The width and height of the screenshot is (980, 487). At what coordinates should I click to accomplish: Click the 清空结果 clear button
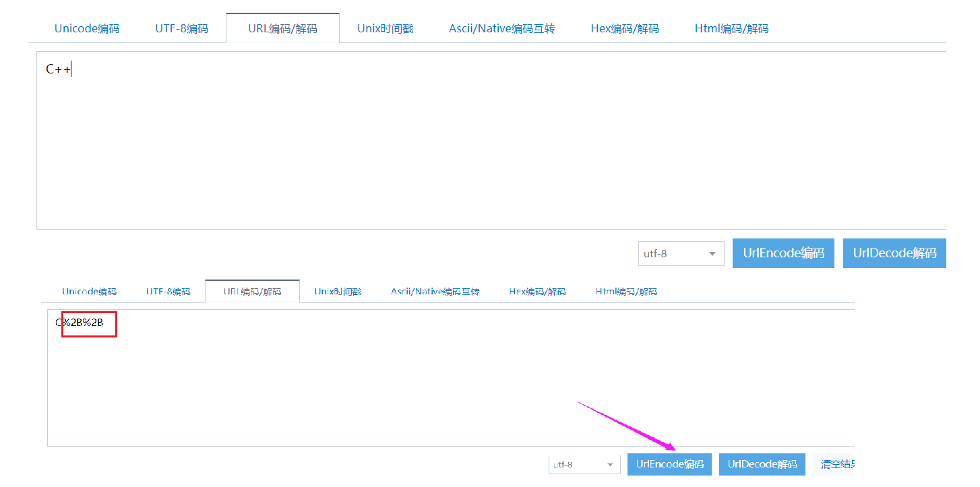click(x=834, y=464)
